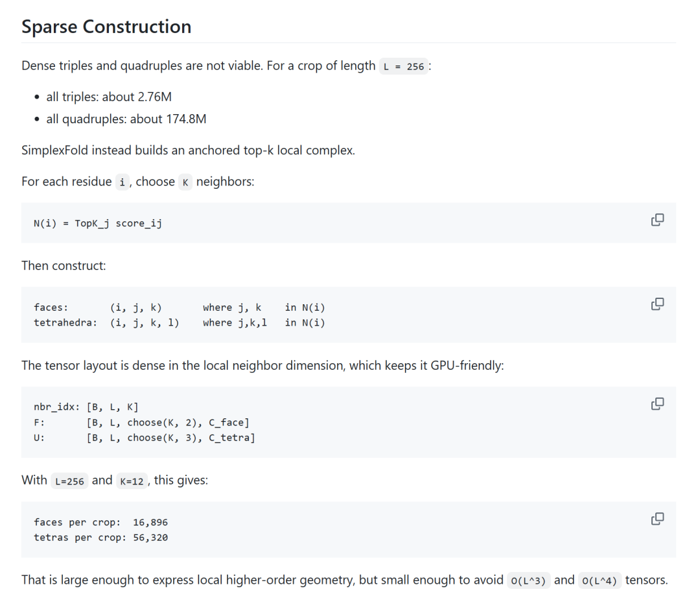The width and height of the screenshot is (700, 598).
Task: Click the bullet all quadruples: about 174.8M
Action: tap(126, 119)
